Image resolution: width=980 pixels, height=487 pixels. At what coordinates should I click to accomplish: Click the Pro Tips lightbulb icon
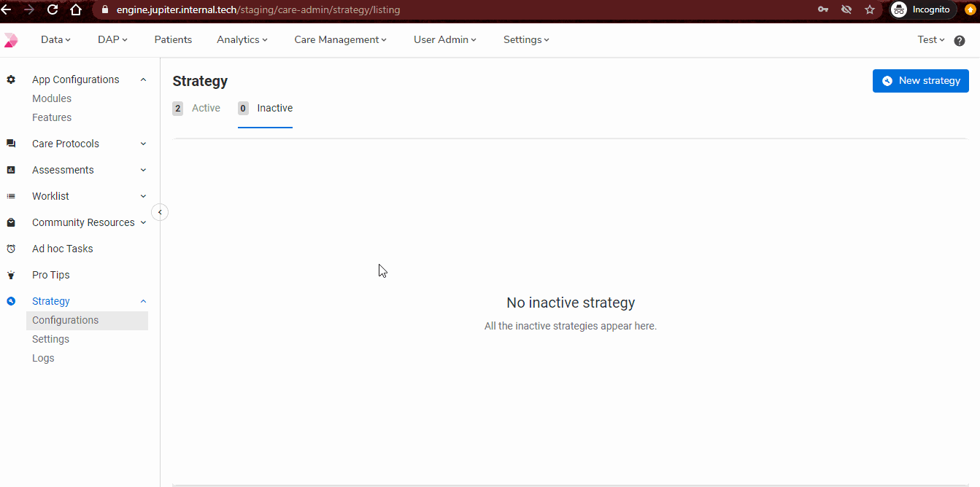point(11,275)
